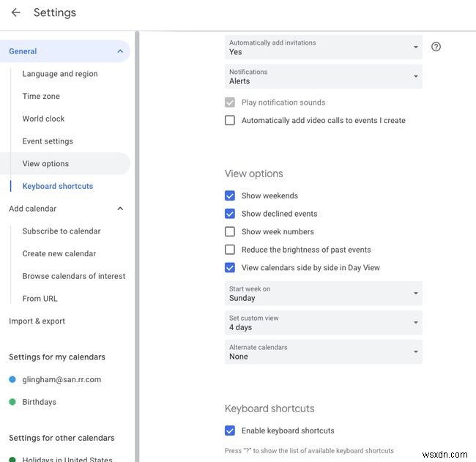
Task: Click the Settings for other calendars heading
Action: (62, 438)
